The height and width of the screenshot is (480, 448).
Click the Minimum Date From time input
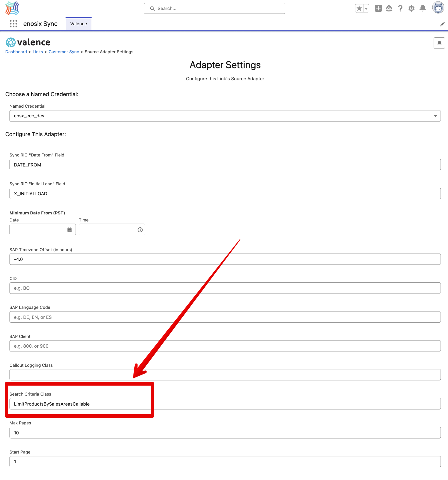pyautogui.click(x=112, y=230)
